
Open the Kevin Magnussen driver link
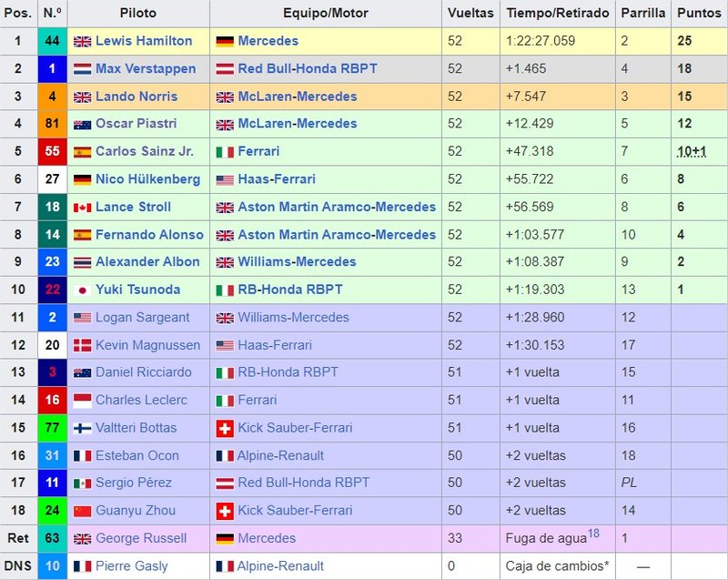coord(147,345)
